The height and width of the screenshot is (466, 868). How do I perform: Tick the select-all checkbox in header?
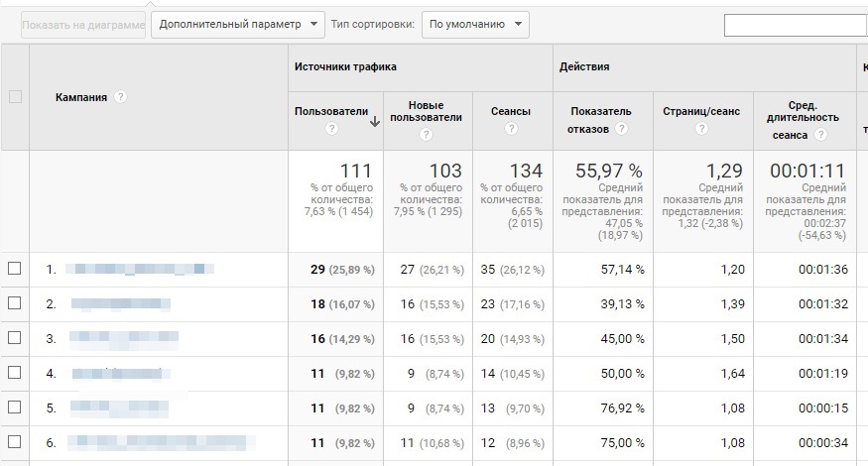[16, 97]
